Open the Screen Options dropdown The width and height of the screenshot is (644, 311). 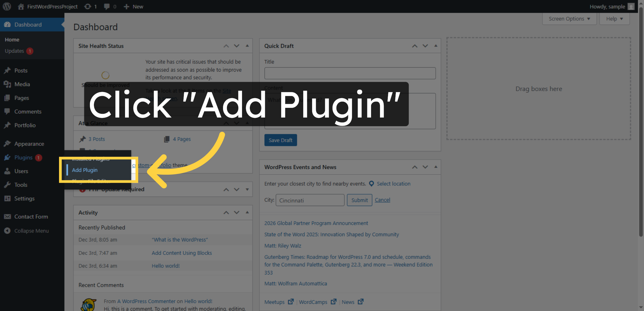pyautogui.click(x=569, y=19)
